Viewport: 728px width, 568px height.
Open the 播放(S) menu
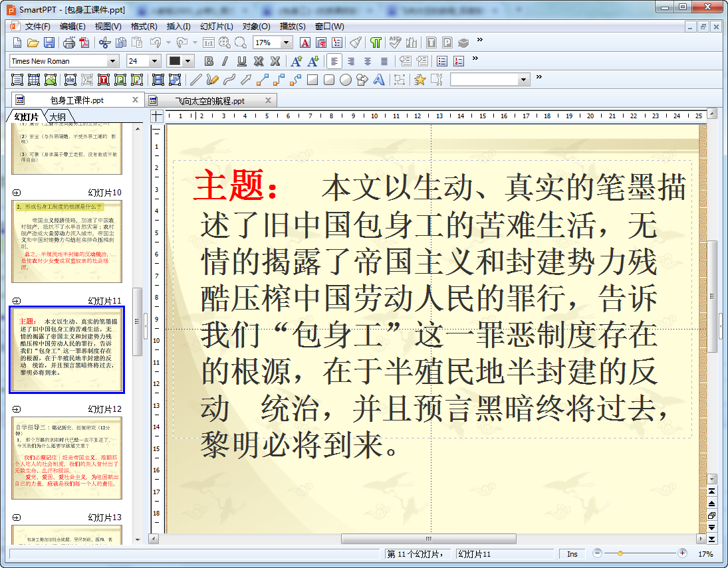pos(293,27)
